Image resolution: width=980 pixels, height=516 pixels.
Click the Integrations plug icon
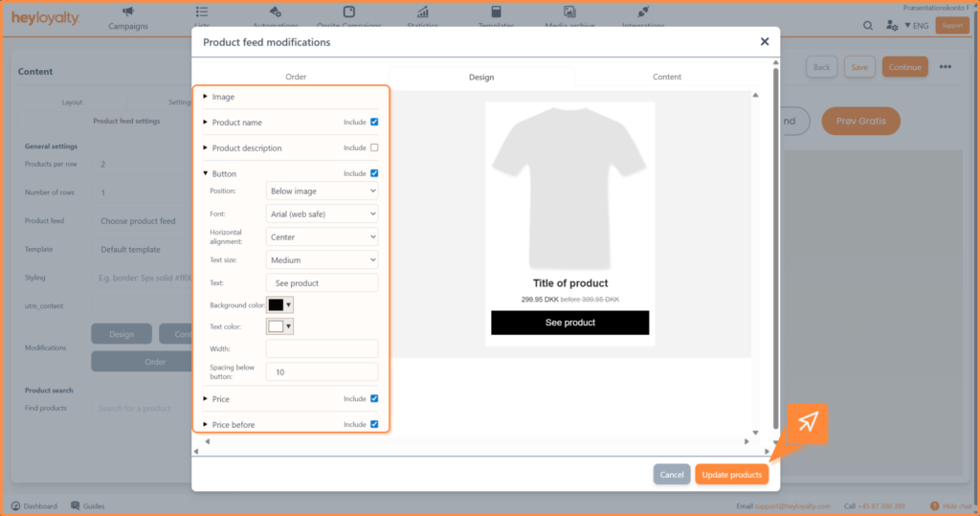(643, 11)
